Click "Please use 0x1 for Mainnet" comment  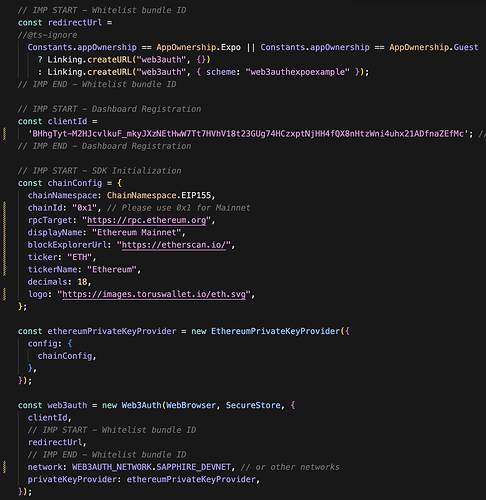[178, 208]
